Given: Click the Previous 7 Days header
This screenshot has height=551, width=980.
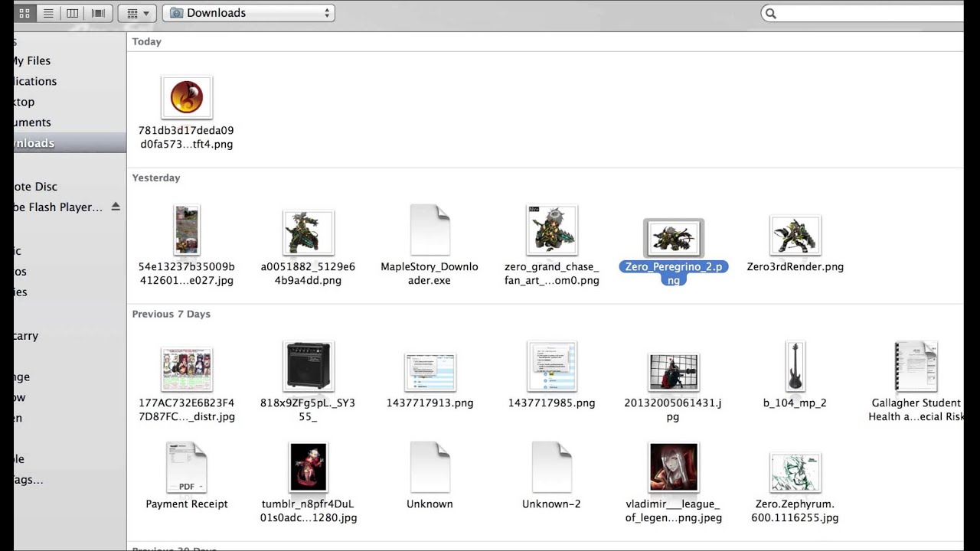Looking at the screenshot, I should [171, 314].
